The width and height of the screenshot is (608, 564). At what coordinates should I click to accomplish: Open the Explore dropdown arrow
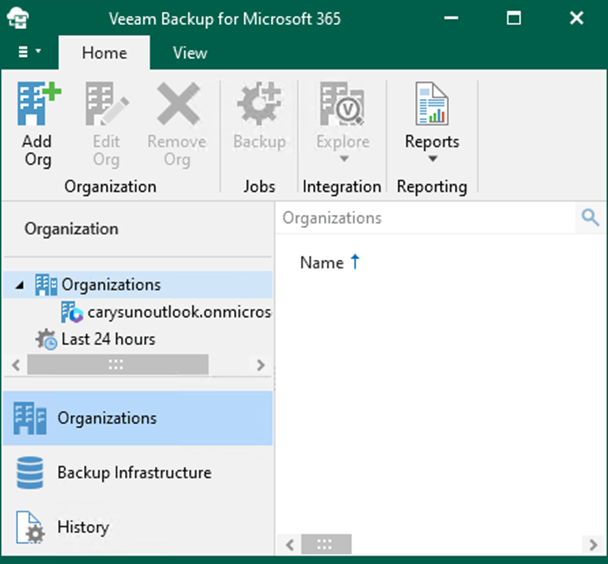(343, 159)
